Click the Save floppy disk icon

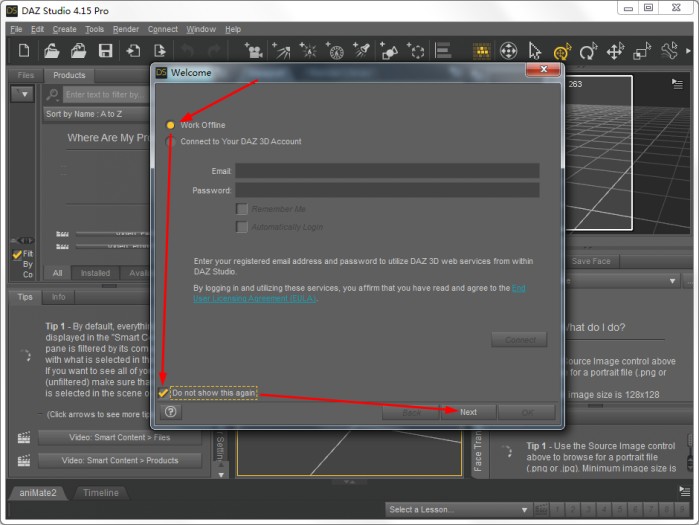105,50
